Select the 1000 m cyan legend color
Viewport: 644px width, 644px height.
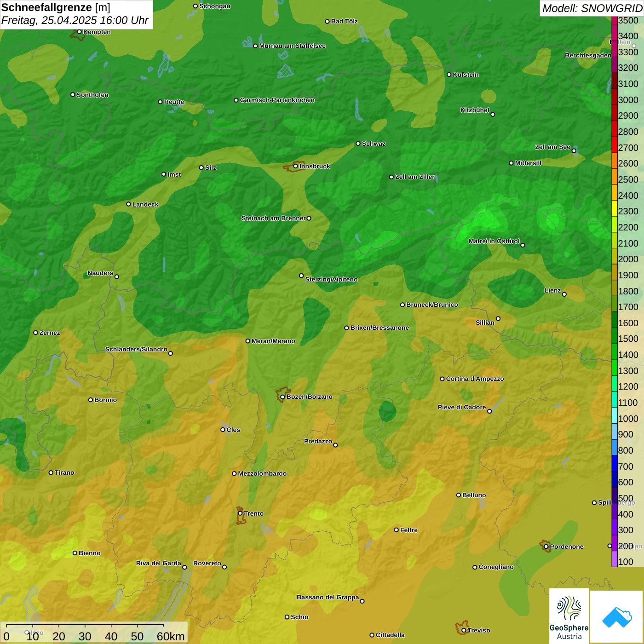coord(615,415)
